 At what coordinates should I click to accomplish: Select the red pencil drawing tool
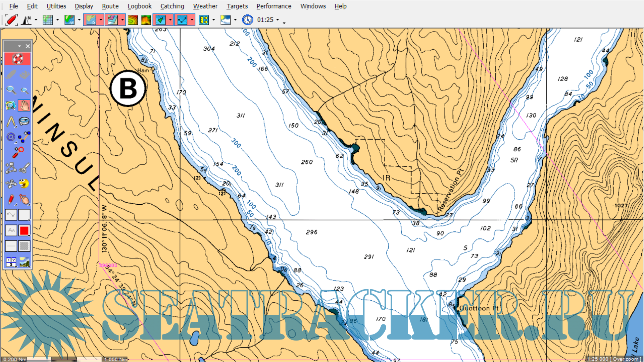click(11, 199)
